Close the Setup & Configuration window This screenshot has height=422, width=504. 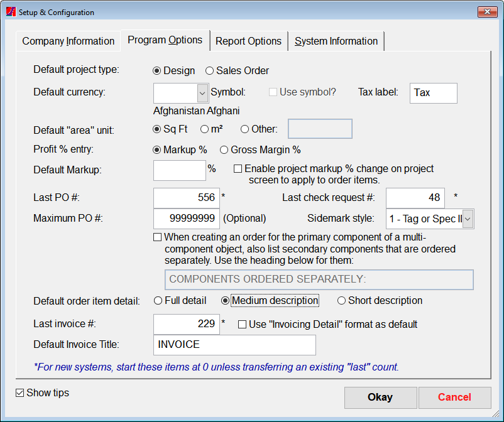coord(487,12)
